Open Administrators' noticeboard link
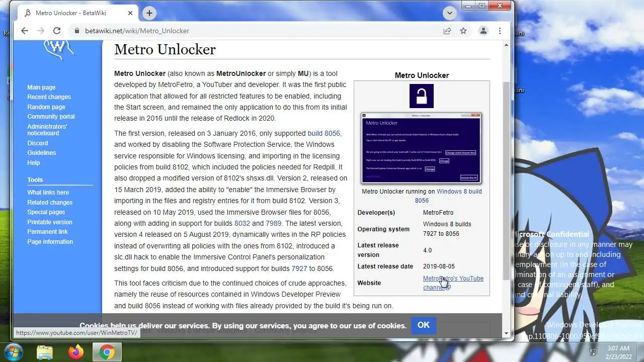 (47, 130)
